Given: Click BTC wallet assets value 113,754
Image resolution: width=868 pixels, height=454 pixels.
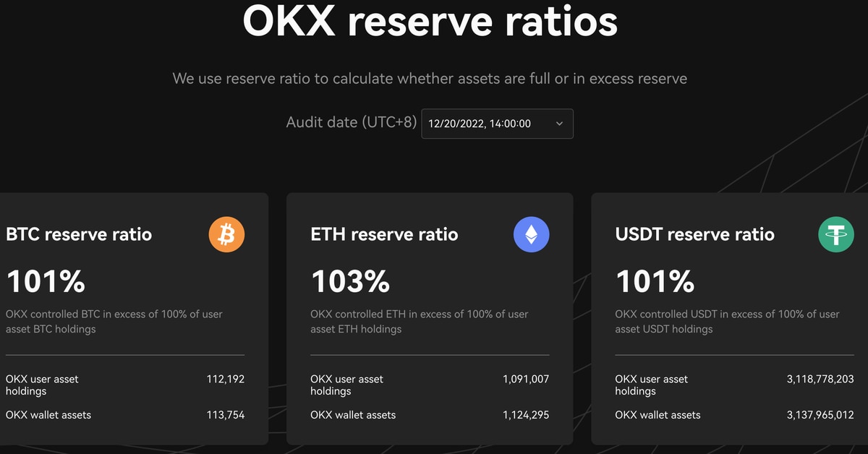Looking at the screenshot, I should click(x=226, y=415).
